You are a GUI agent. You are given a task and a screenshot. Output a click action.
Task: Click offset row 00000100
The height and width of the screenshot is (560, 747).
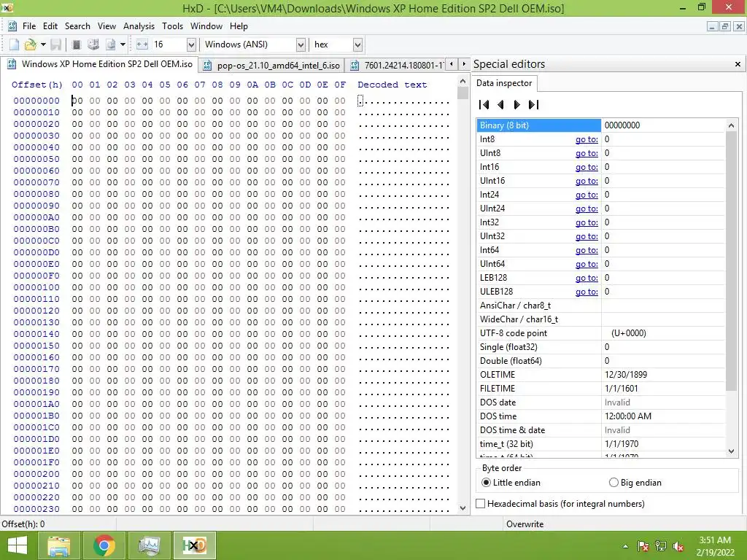pyautogui.click(x=36, y=287)
